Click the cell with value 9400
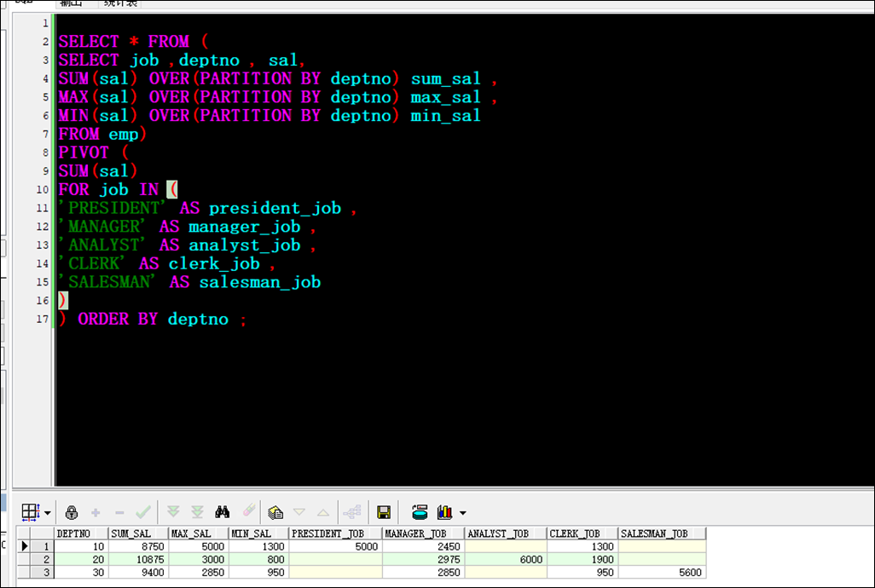 point(138,572)
